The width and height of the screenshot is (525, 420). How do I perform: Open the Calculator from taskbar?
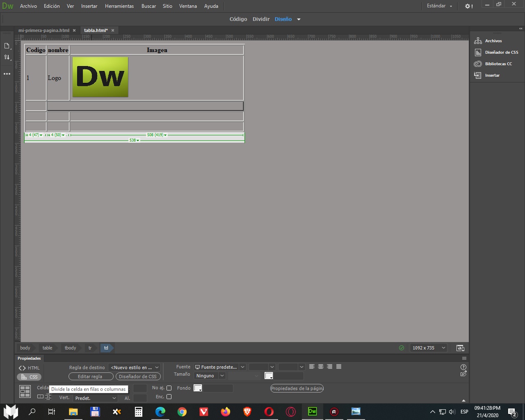point(139,411)
